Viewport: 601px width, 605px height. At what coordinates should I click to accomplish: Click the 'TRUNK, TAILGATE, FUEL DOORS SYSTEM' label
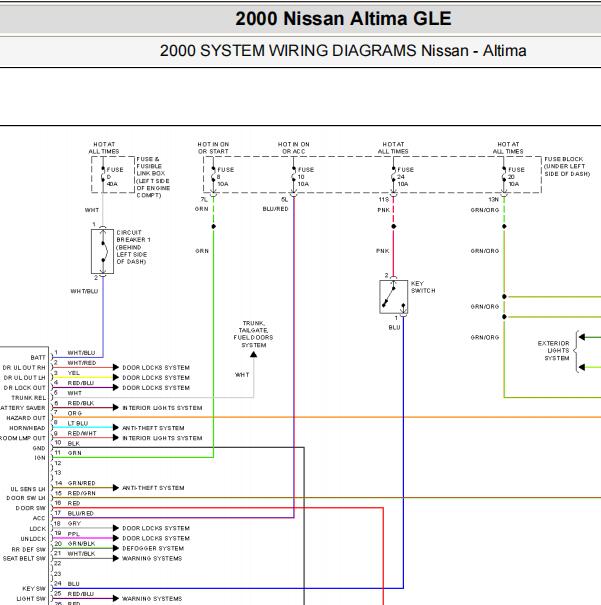[253, 334]
